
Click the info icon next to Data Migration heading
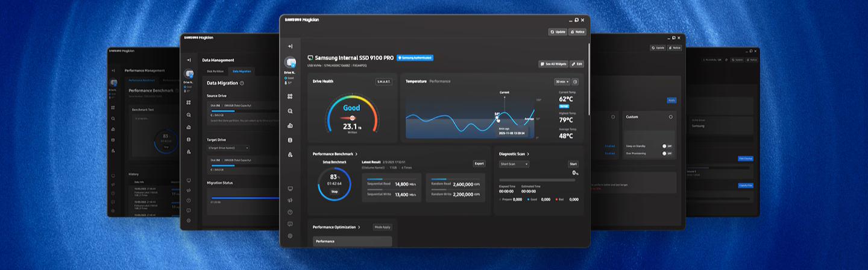(x=242, y=83)
